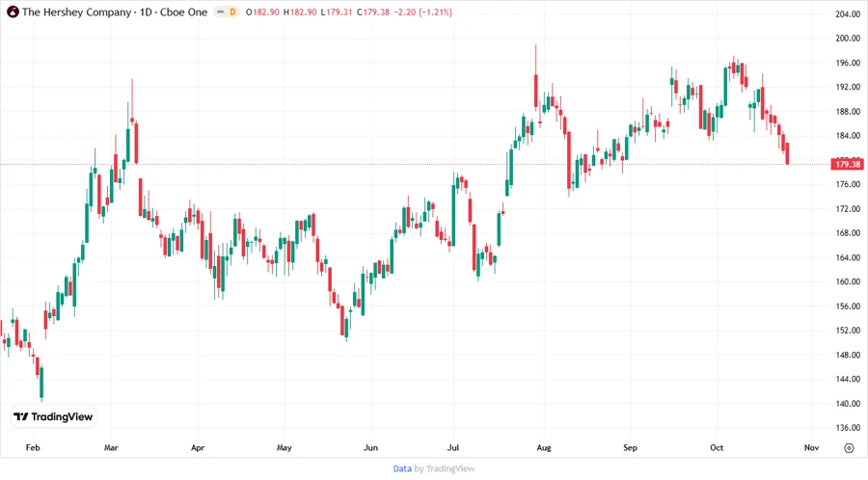
Task: Click the Aug label on time axis
Action: click(x=544, y=447)
